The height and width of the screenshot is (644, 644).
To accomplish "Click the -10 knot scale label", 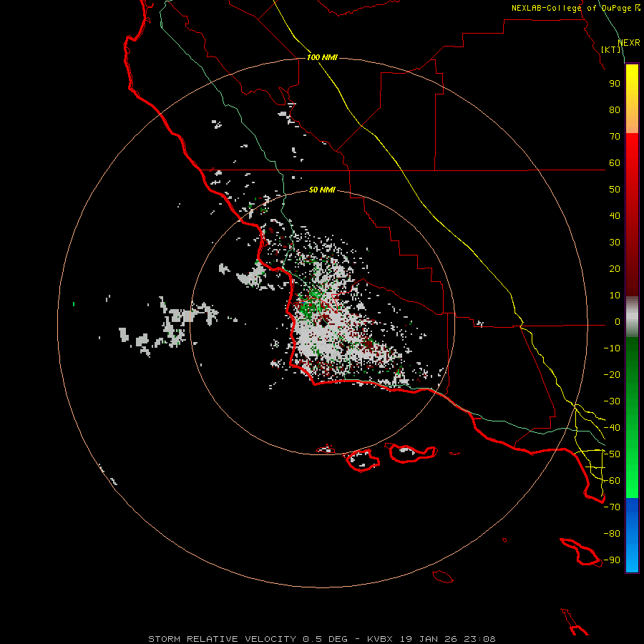I will point(612,348).
